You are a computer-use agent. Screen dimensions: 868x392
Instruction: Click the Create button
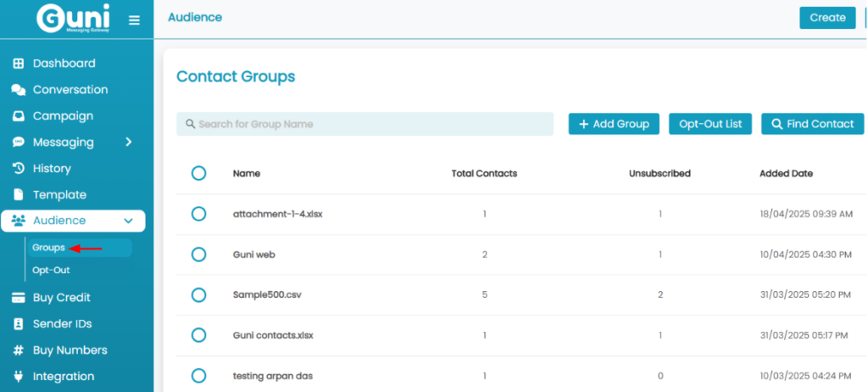[x=827, y=18]
